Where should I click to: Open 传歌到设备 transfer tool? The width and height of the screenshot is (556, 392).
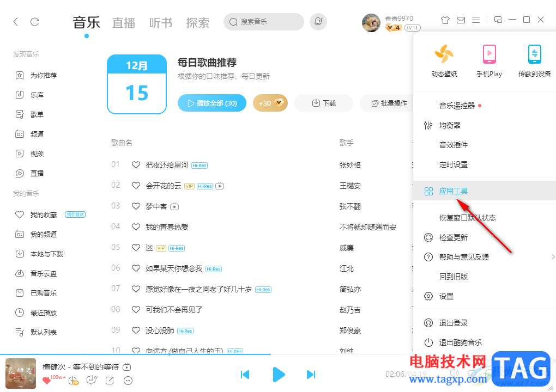coord(534,60)
